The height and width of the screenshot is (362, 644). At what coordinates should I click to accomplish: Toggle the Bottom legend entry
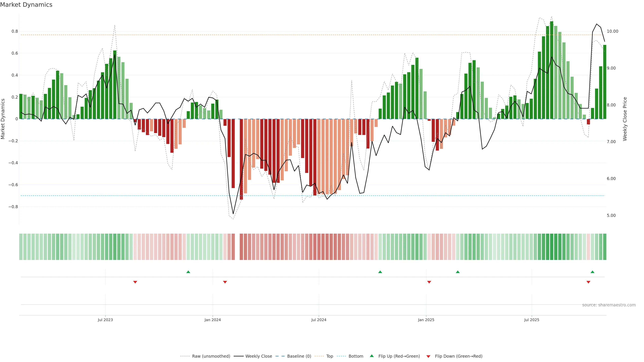pos(356,356)
